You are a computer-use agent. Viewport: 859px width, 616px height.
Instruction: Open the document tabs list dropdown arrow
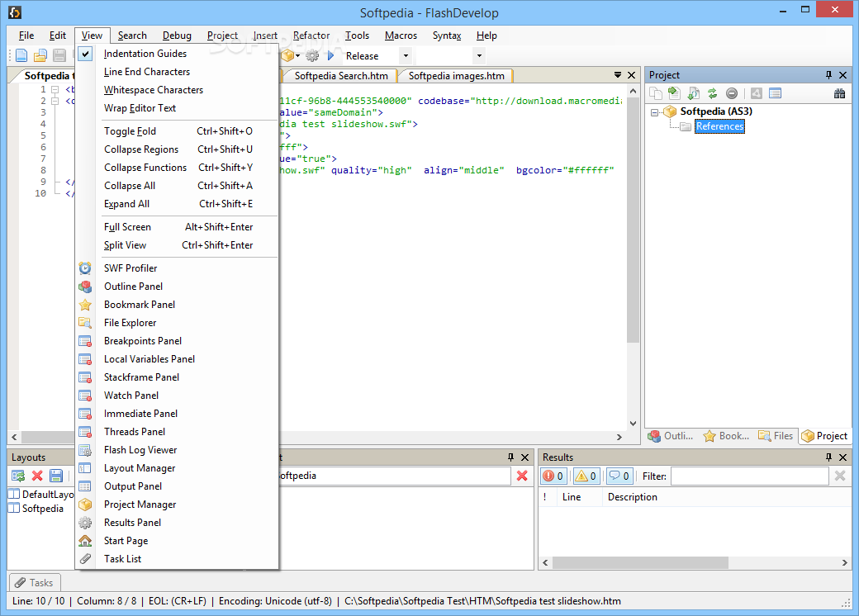(x=618, y=74)
